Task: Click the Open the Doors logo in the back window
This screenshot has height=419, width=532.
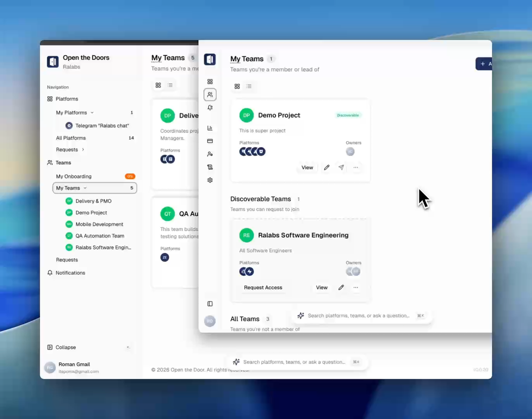Action: (53, 62)
